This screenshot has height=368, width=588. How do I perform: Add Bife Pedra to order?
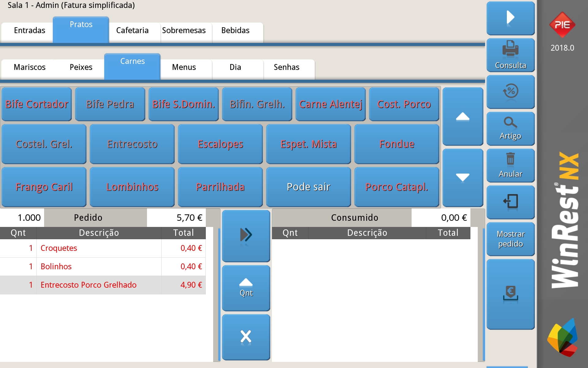click(x=110, y=104)
